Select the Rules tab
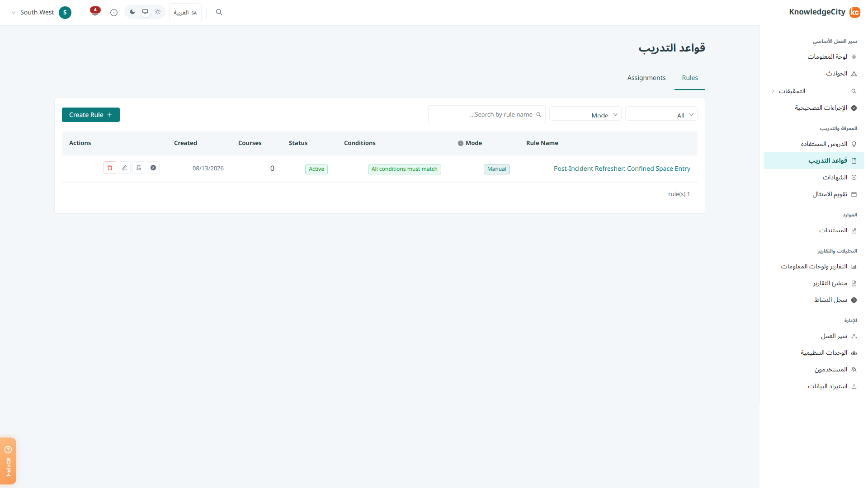This screenshot has height=488, width=868. coord(690,78)
